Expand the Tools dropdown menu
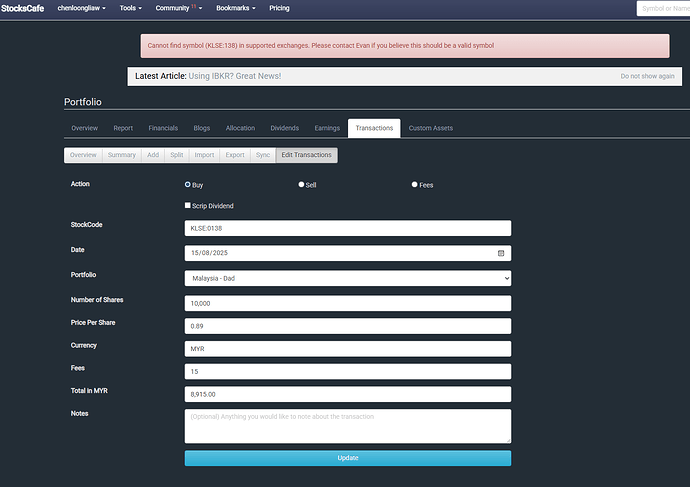 click(130, 8)
